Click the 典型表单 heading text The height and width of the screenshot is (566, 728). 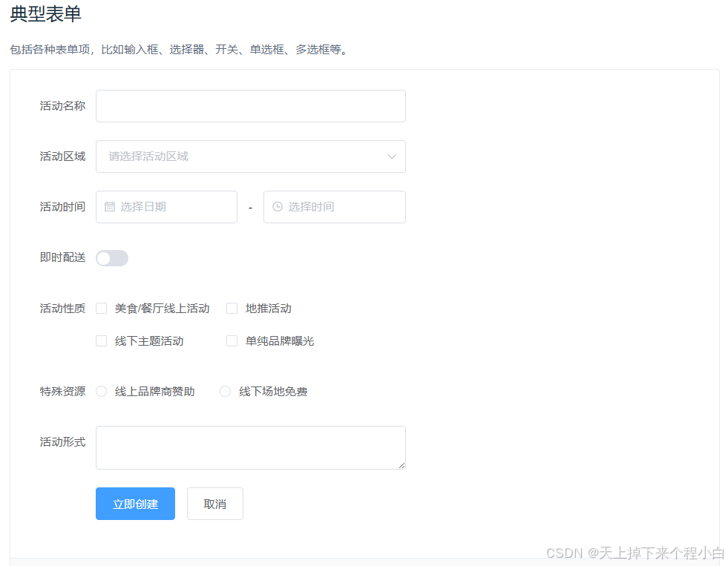pyautogui.click(x=45, y=13)
